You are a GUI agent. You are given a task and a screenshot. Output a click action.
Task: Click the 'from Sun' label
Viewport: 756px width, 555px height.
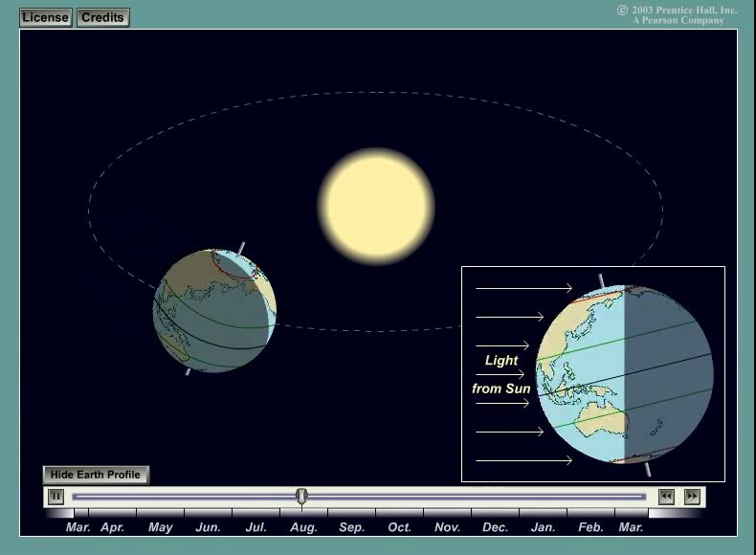[x=501, y=388]
